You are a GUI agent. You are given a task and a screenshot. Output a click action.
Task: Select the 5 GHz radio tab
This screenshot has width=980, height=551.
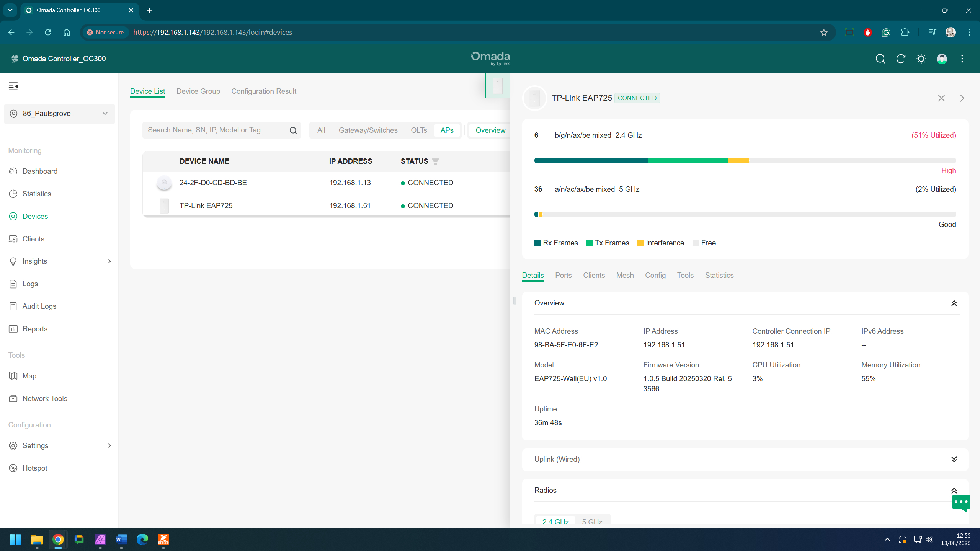592,521
